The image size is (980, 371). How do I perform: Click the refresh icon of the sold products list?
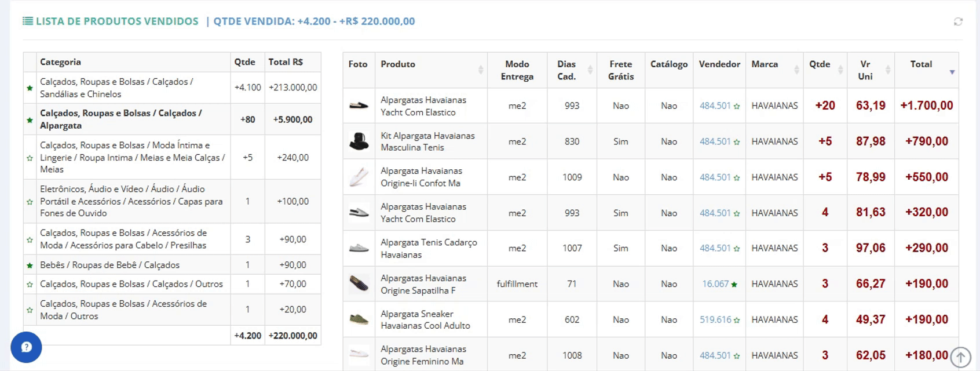(958, 21)
